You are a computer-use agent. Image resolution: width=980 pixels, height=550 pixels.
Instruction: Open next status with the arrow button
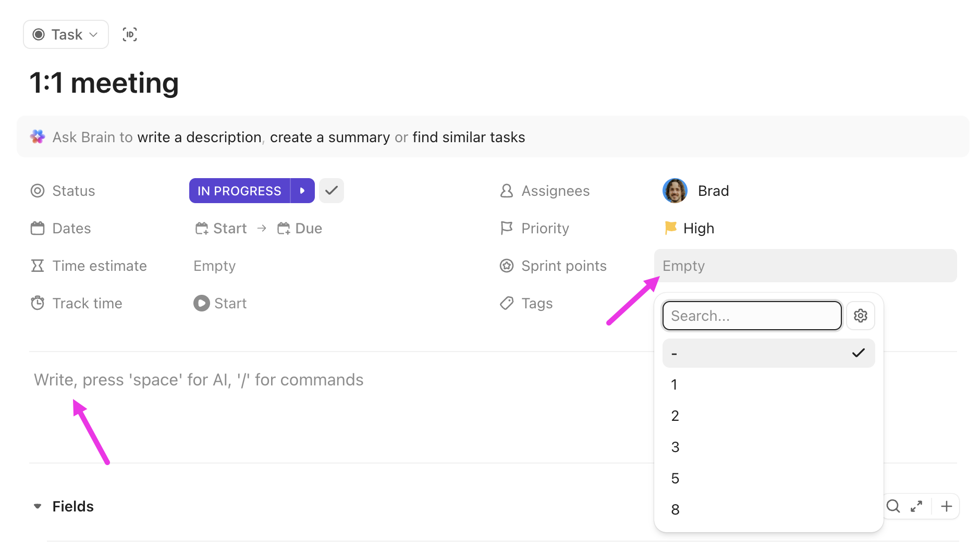coord(302,191)
